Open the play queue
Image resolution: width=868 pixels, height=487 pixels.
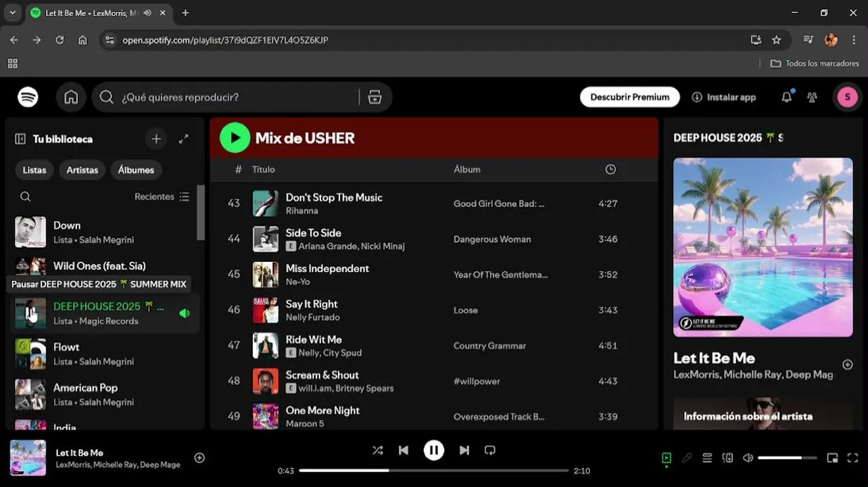point(707,458)
